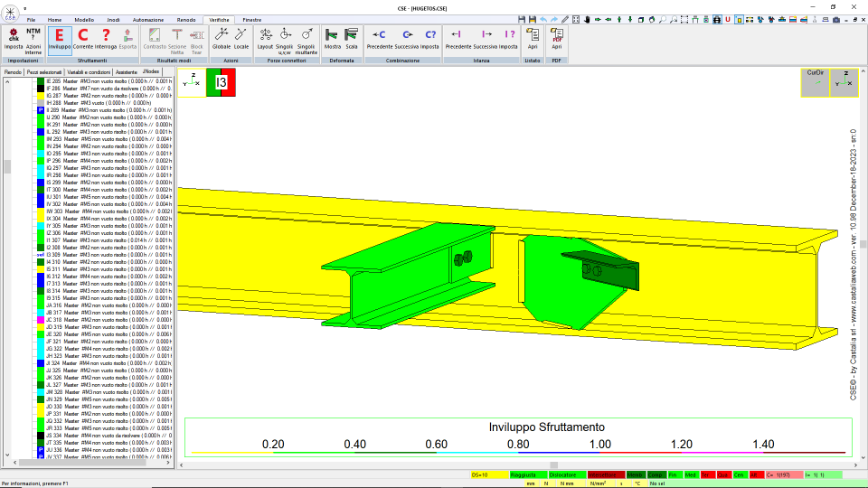Click the list panel scroll-right arrow
Screen dimensions: 868x488
(x=168, y=463)
